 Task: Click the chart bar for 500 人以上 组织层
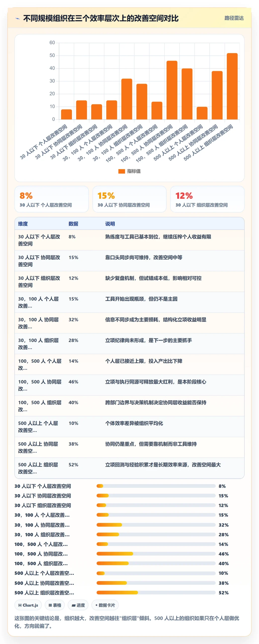[232, 86]
